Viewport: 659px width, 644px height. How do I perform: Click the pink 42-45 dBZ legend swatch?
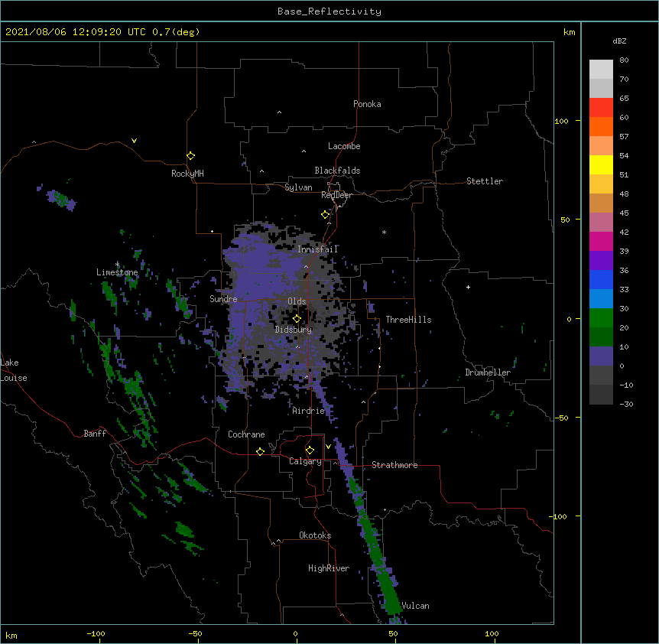pos(601,223)
